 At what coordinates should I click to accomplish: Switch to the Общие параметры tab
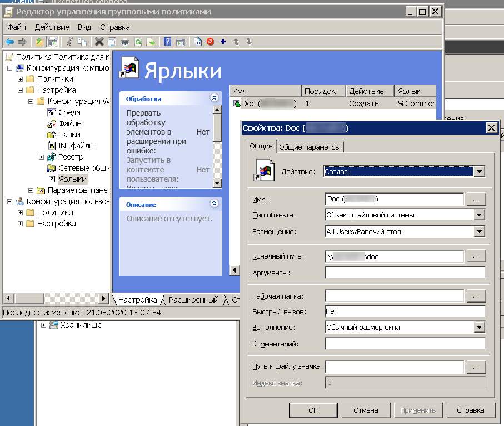310,147
